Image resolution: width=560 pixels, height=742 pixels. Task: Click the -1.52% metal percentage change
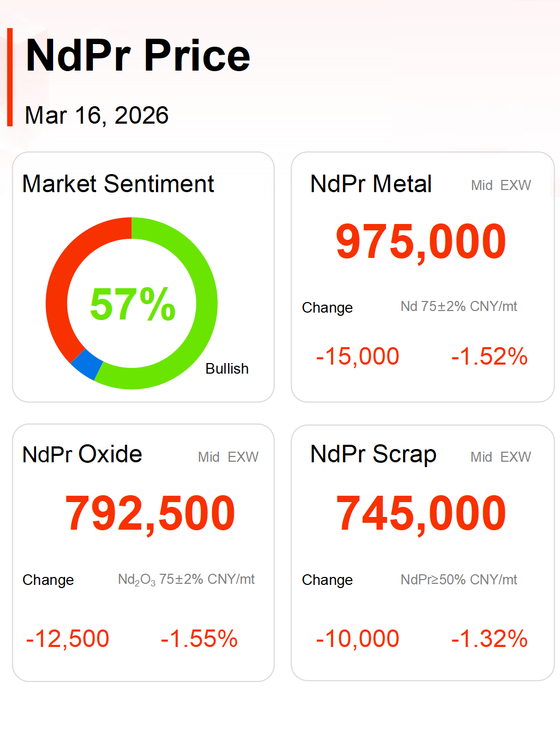[x=489, y=356]
